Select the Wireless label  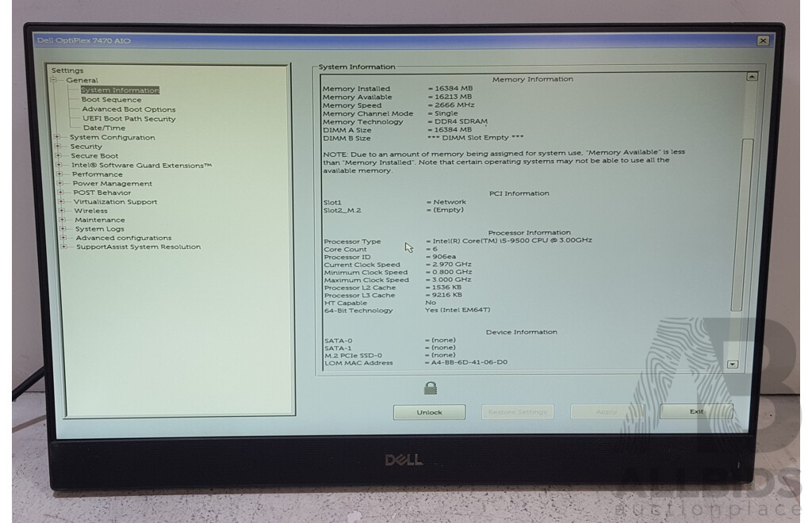coord(90,211)
